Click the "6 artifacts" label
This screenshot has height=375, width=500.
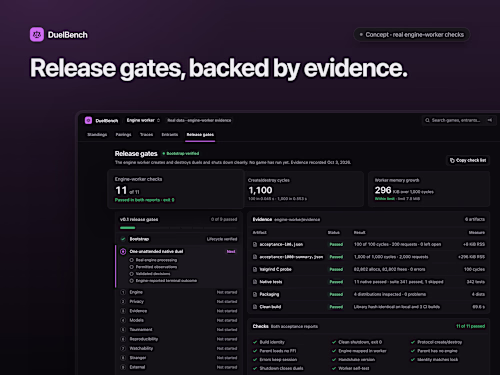pos(475,219)
